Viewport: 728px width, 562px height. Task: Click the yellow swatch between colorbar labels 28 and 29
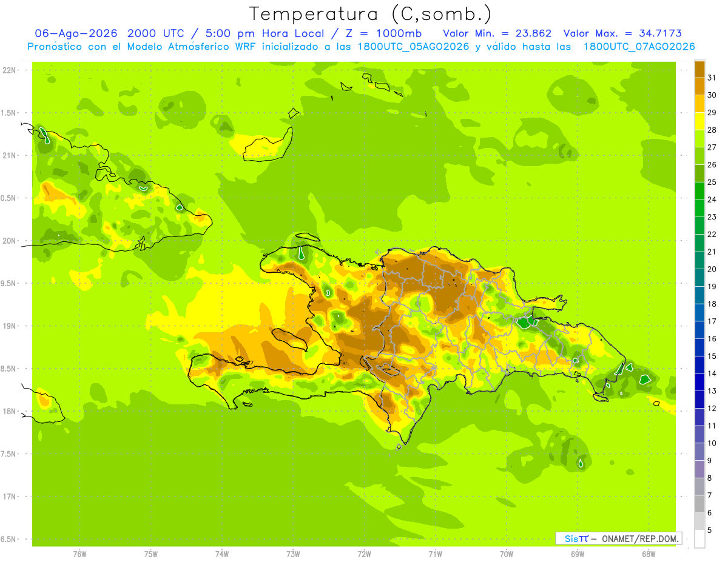coord(699,121)
